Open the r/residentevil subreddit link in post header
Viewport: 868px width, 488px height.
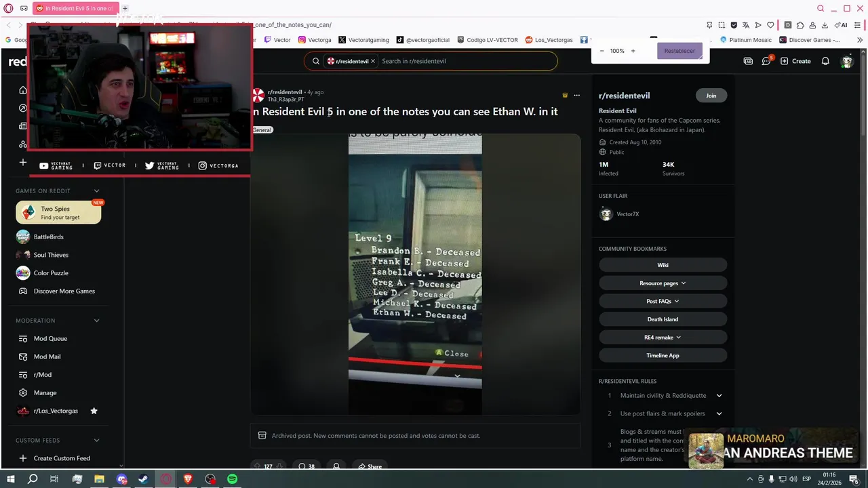point(285,92)
